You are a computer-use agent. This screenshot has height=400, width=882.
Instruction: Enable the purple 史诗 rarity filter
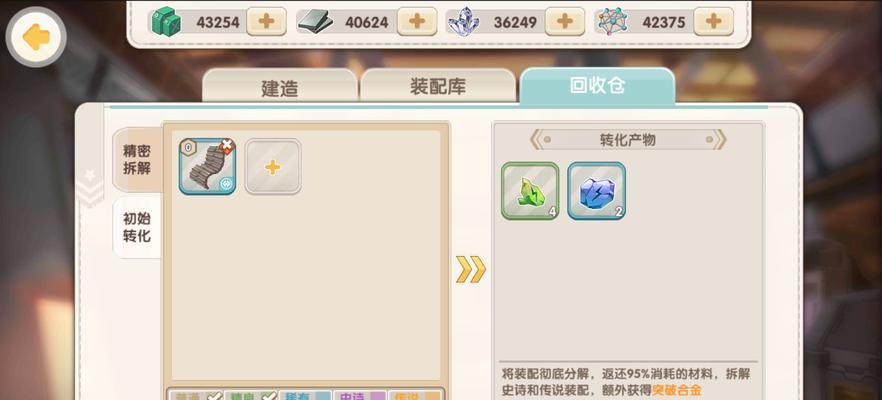pyautogui.click(x=360, y=395)
